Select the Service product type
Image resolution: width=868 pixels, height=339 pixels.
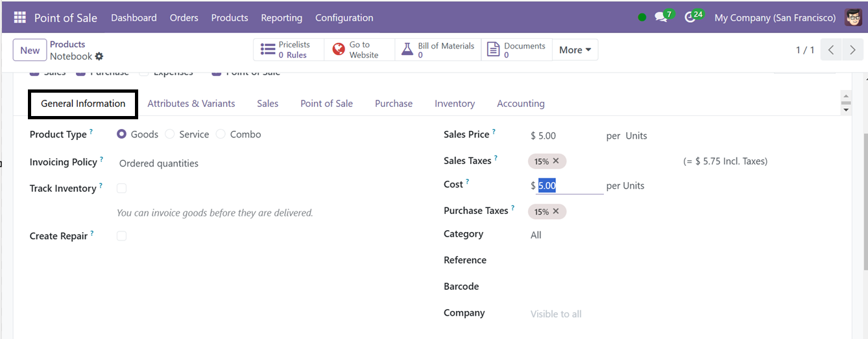click(x=170, y=134)
